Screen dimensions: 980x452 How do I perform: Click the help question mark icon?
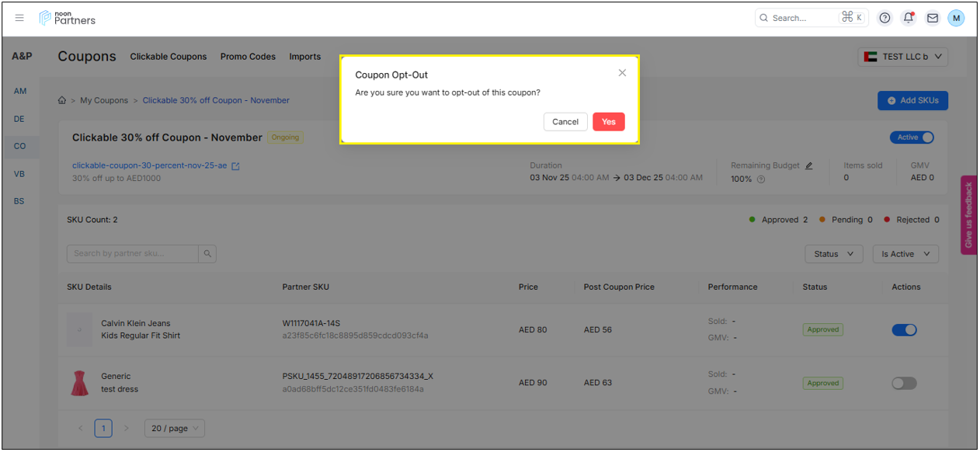(884, 18)
